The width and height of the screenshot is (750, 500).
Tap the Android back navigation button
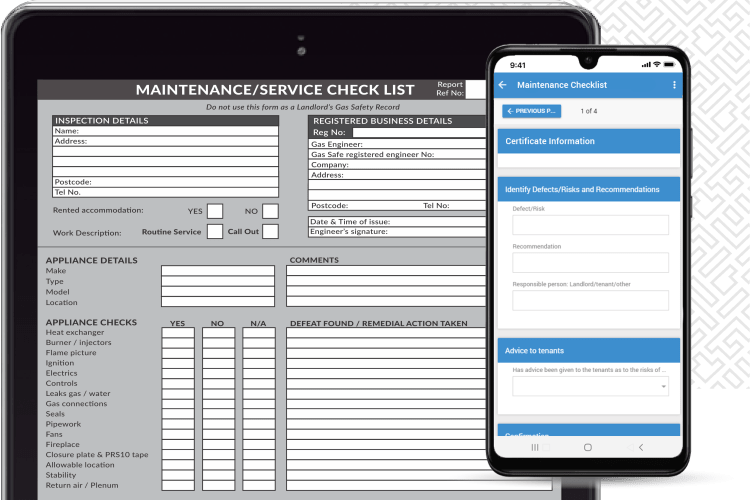click(641, 447)
